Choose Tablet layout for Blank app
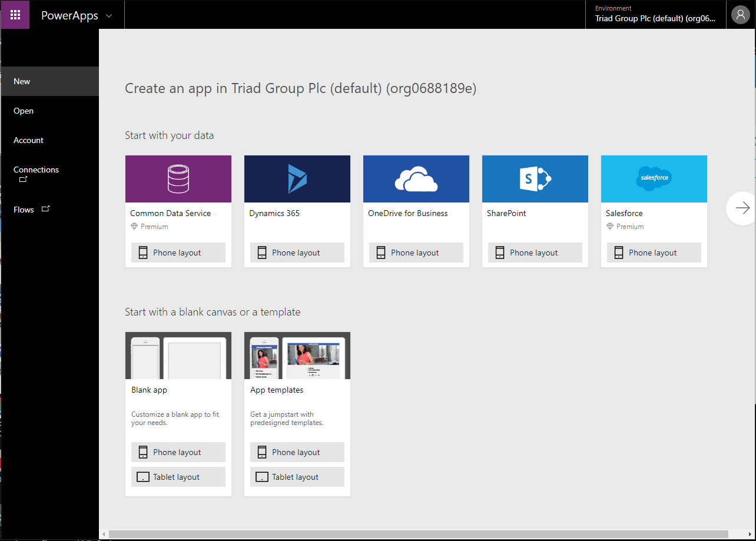756x541 pixels. click(x=178, y=477)
